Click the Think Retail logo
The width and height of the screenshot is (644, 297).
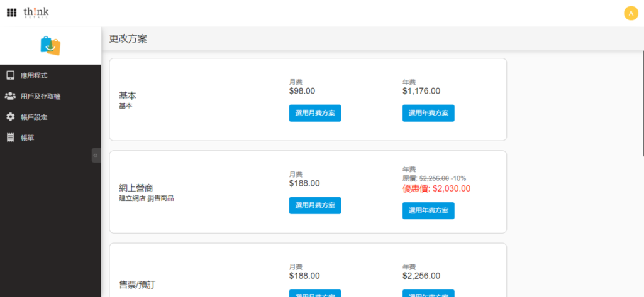click(x=36, y=13)
